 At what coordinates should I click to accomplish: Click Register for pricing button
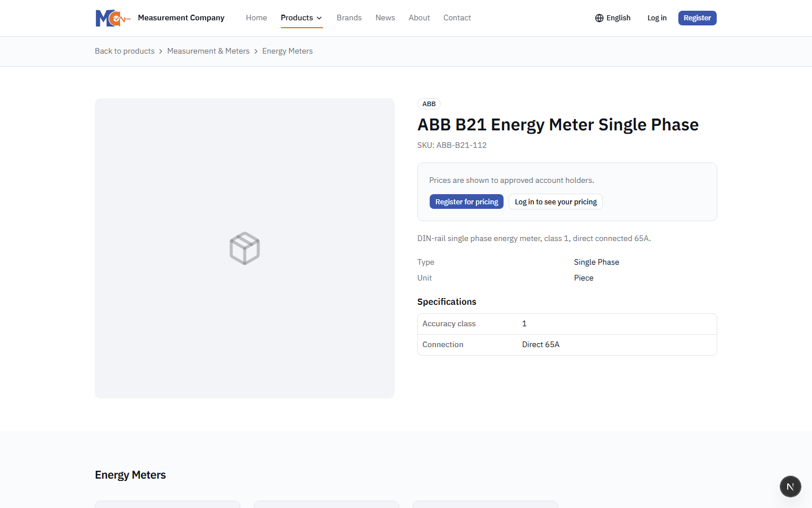466,202
